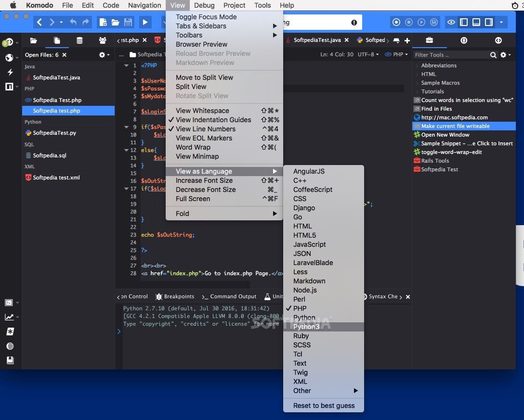Open Command Output bottom tab
This screenshot has height=420, width=524.
point(229,296)
